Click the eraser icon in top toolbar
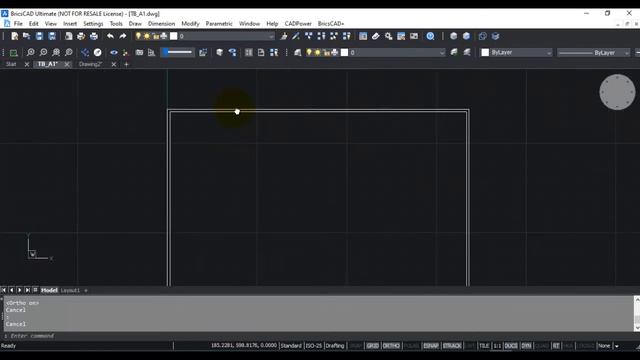 tap(376, 36)
